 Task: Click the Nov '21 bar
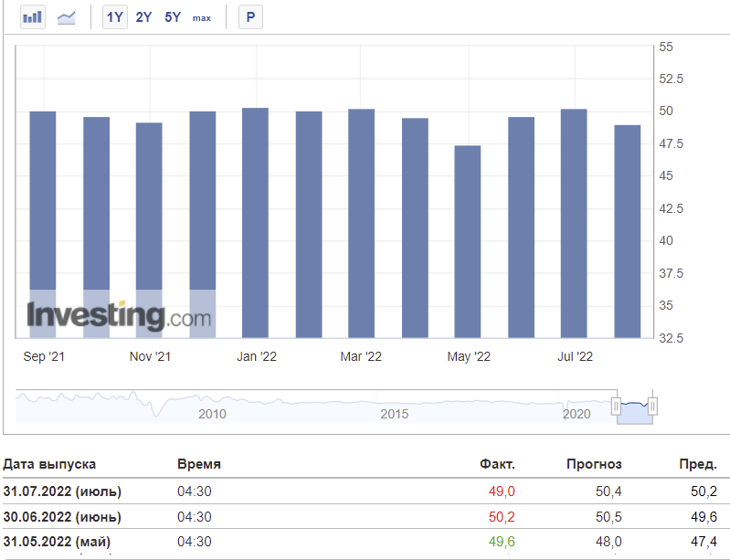click(x=149, y=230)
